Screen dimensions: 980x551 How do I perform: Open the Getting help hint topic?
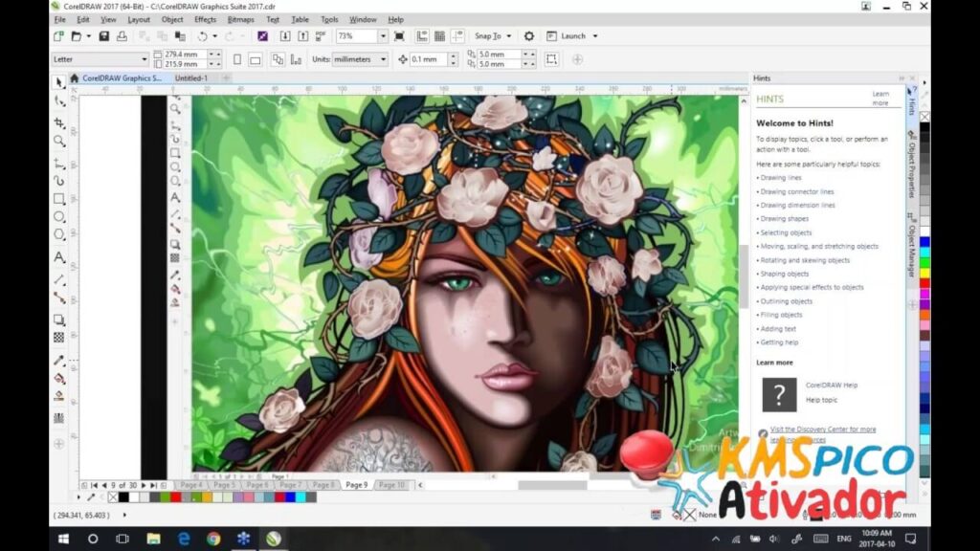(x=779, y=342)
